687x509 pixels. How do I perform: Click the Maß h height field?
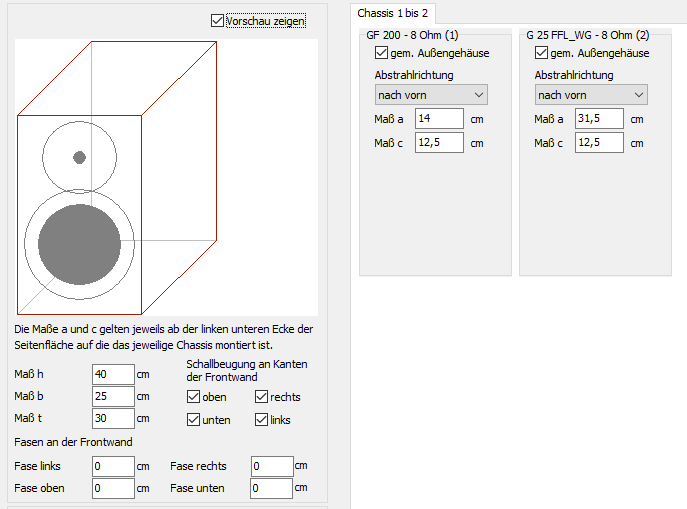(x=113, y=374)
